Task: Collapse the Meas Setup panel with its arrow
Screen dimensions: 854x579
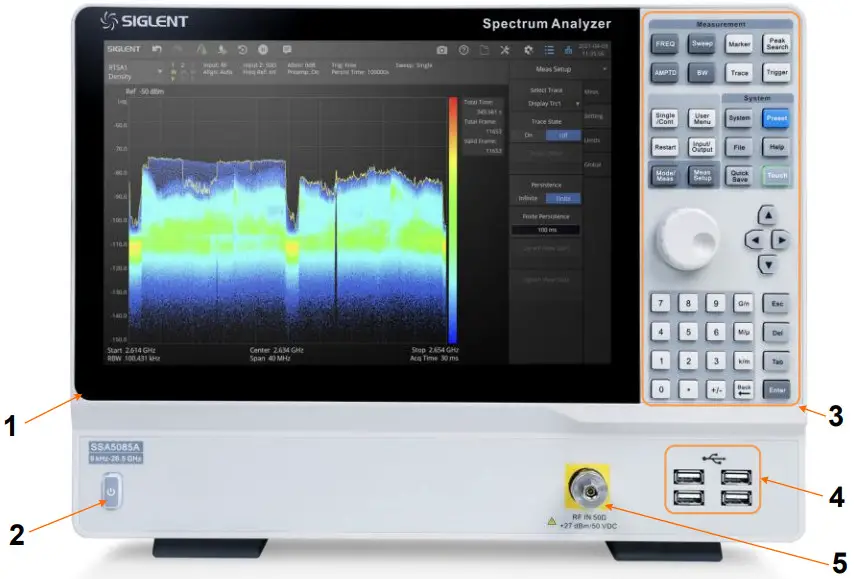Action: (606, 69)
